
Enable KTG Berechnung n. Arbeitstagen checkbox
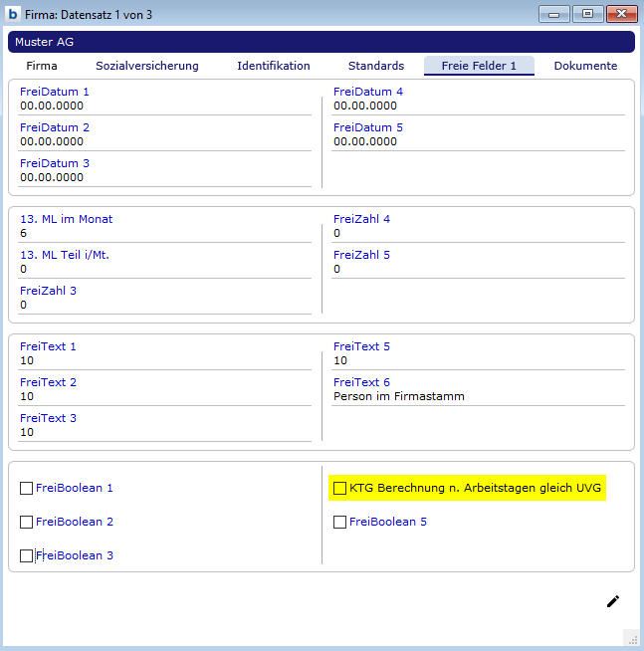click(340, 489)
